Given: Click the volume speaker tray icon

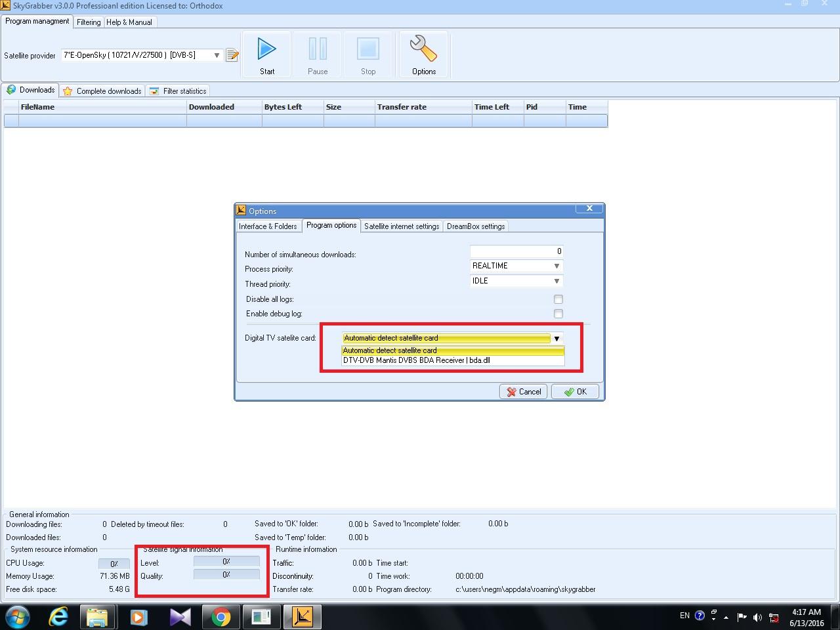Looking at the screenshot, I should coord(757,617).
